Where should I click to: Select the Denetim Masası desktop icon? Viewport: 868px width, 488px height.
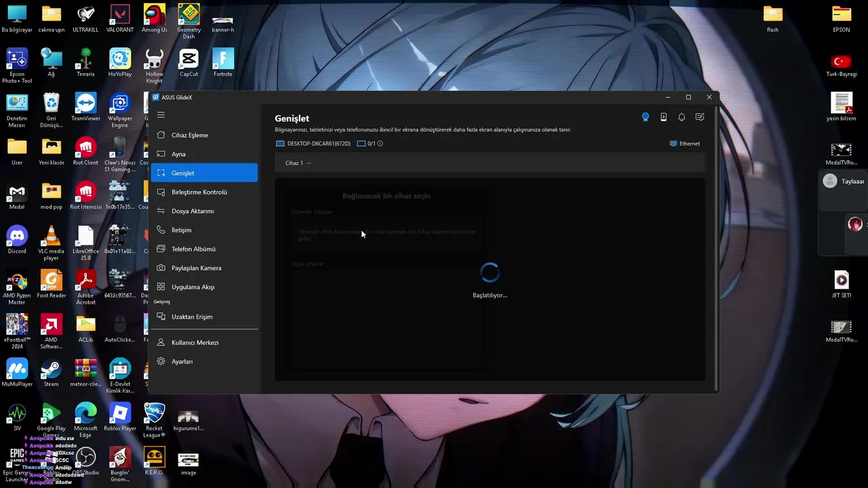click(x=17, y=110)
